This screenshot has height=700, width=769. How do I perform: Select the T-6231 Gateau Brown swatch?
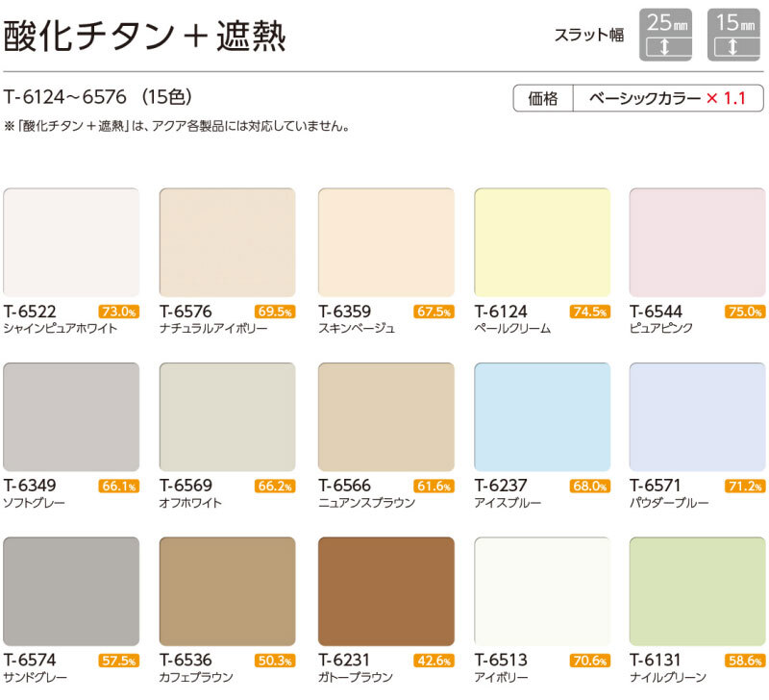click(x=385, y=591)
